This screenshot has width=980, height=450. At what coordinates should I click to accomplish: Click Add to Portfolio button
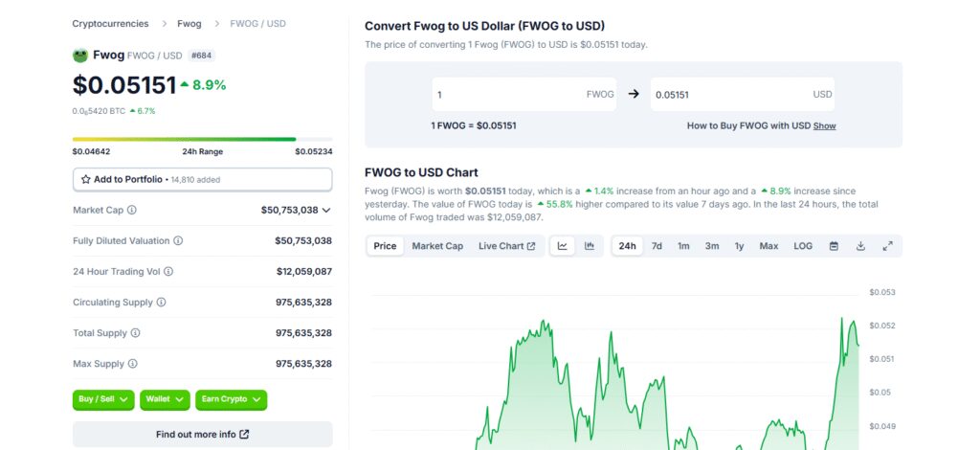(x=203, y=179)
